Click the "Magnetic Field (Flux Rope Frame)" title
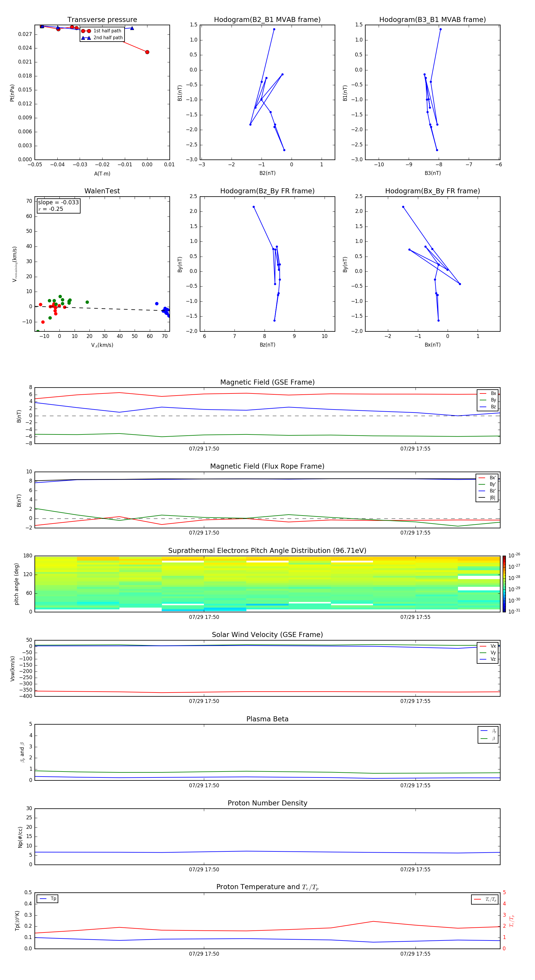535x980 pixels. [267, 467]
